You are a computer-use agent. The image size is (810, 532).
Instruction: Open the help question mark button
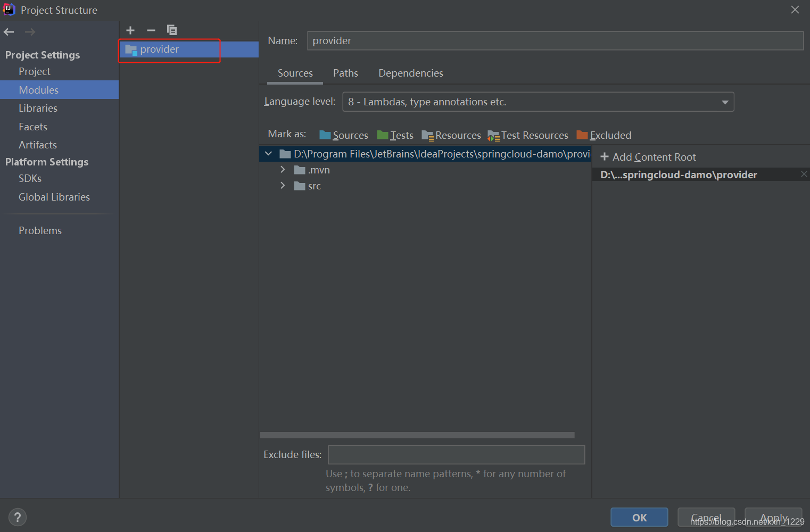point(18,517)
